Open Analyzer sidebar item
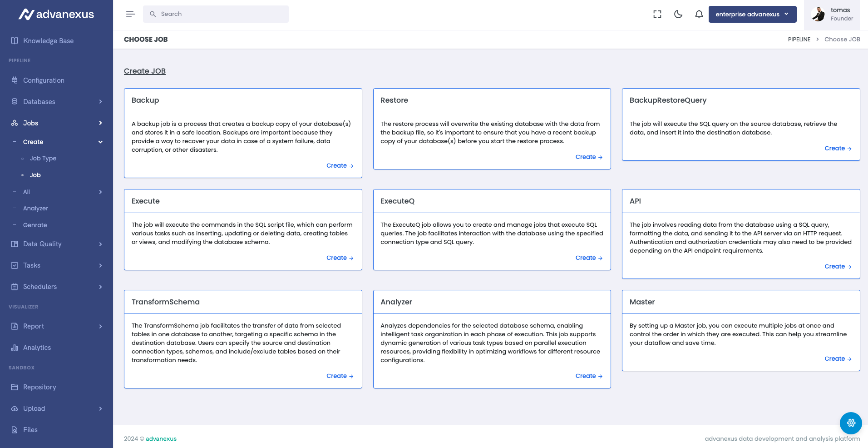The width and height of the screenshot is (868, 448). (35, 208)
